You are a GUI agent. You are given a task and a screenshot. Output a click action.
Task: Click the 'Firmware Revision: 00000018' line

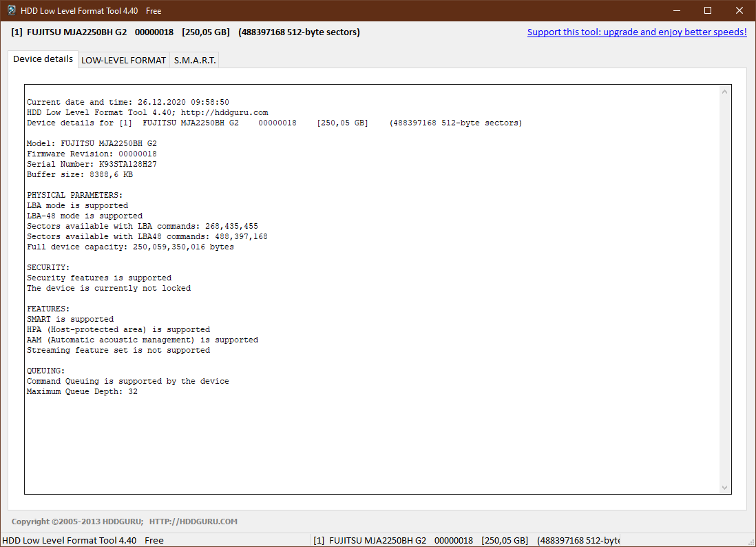[92, 154]
